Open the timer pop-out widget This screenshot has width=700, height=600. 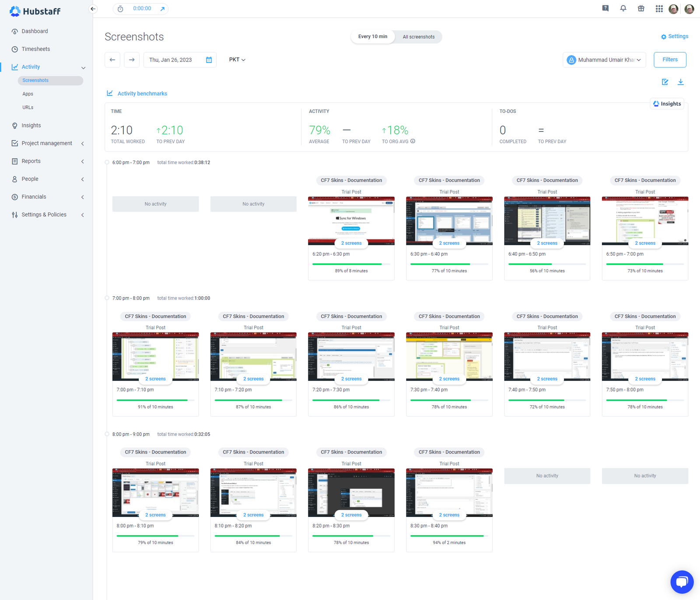[x=162, y=9]
